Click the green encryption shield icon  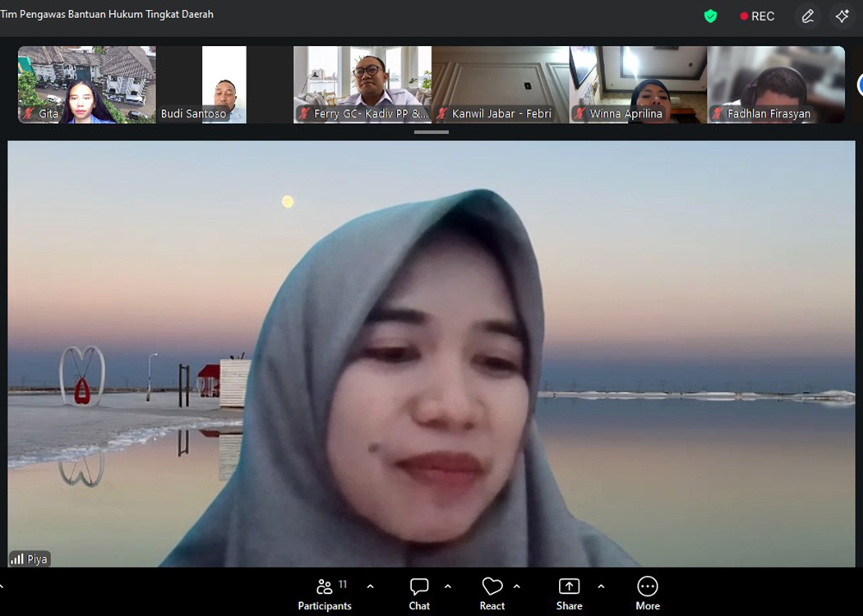(x=711, y=16)
